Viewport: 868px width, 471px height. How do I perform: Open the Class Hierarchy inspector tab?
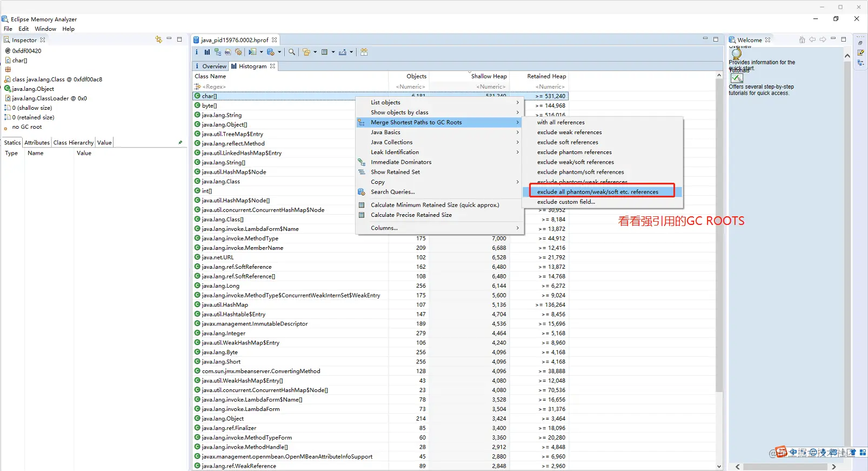click(74, 143)
